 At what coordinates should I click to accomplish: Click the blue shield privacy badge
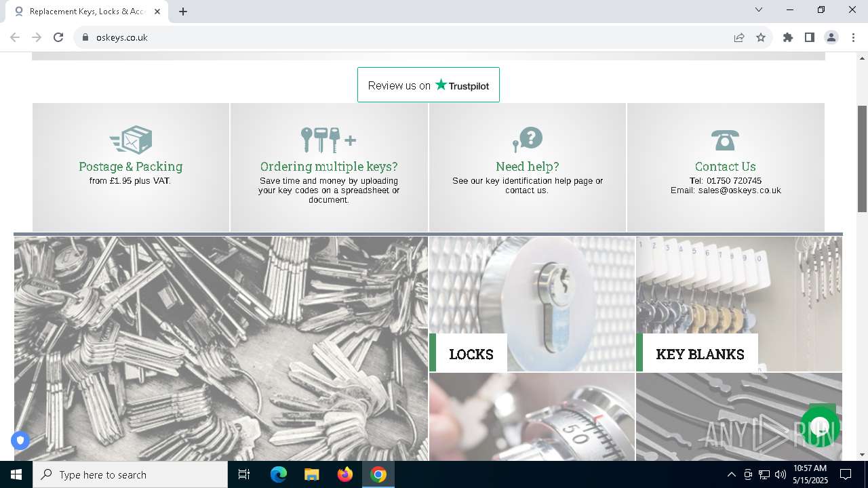[x=20, y=441]
